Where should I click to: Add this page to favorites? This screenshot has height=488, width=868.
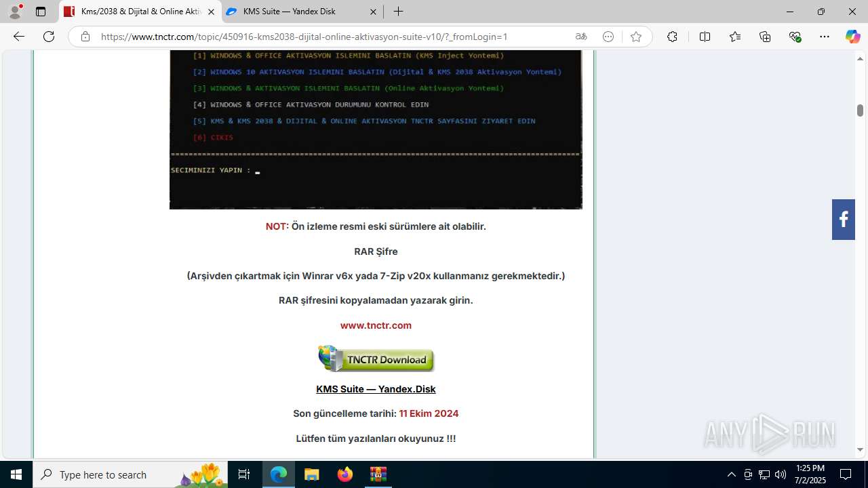pyautogui.click(x=635, y=37)
